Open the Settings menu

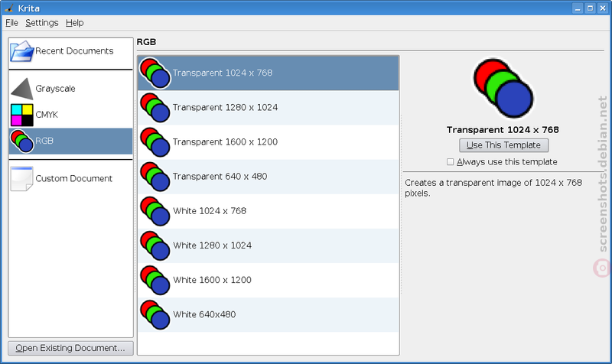pos(42,23)
